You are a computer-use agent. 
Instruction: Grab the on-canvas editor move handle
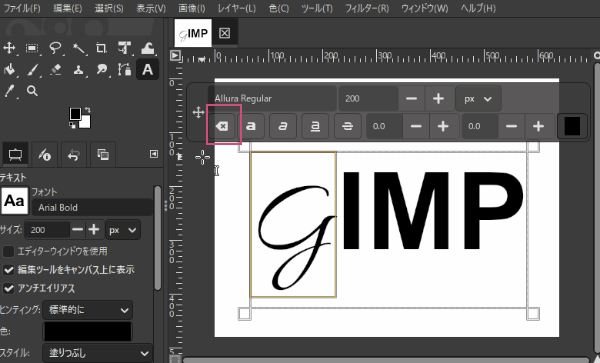pos(198,112)
